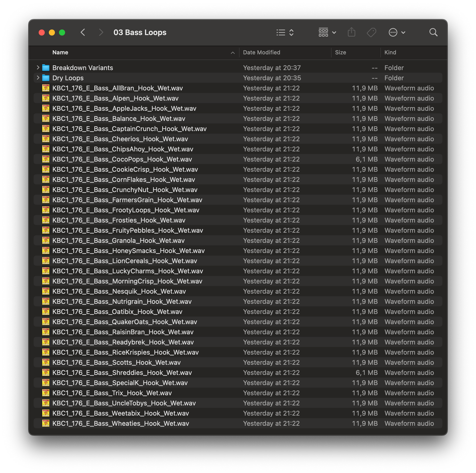This screenshot has width=476, height=473.
Task: Click the Search magnifier icon
Action: click(x=433, y=32)
